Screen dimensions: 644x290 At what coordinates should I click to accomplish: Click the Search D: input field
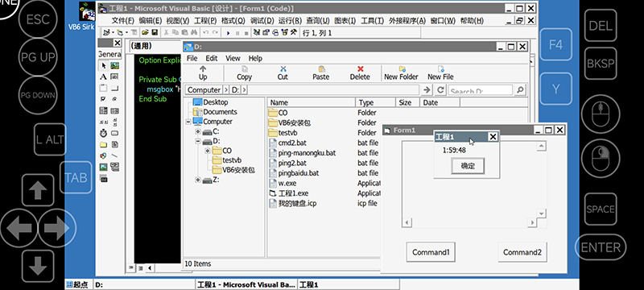pyautogui.click(x=481, y=90)
